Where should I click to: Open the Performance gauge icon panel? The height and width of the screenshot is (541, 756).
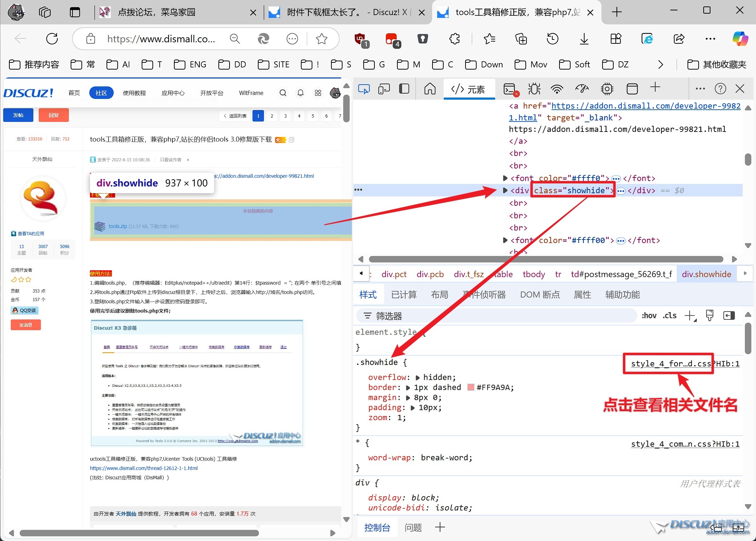pyautogui.click(x=582, y=89)
